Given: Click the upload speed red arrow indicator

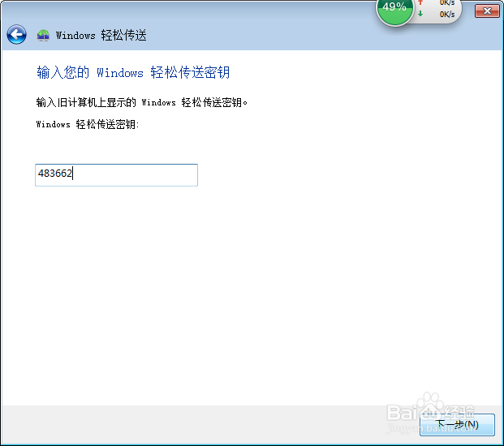Looking at the screenshot, I should pos(420,2).
